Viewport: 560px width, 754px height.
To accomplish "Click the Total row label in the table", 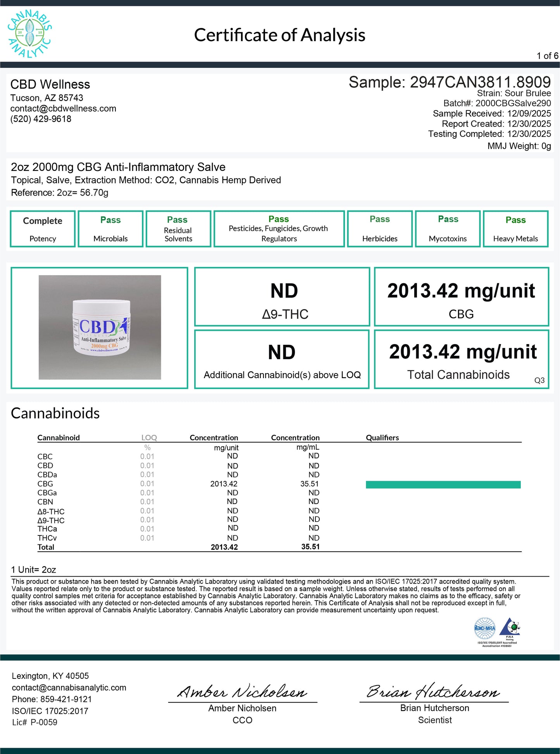I will point(46,547).
